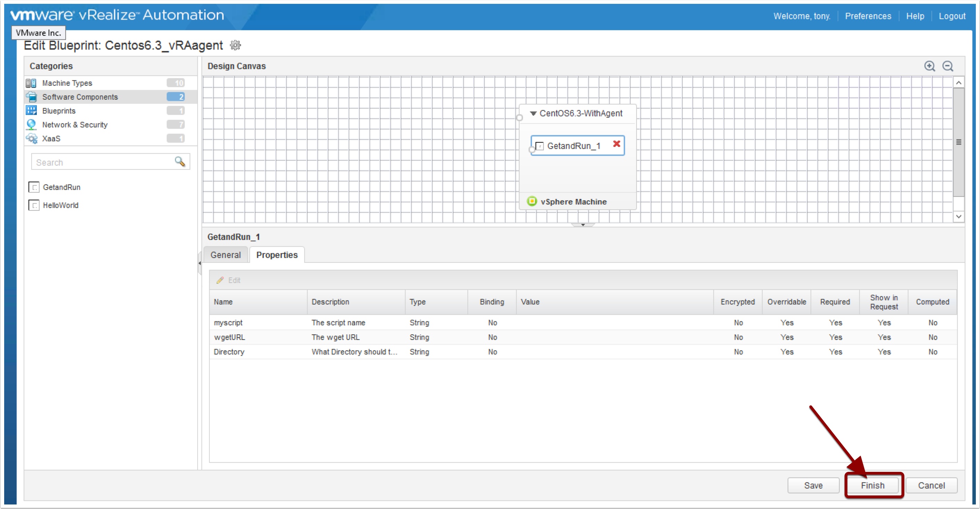Click the Finish button
The width and height of the screenshot is (980, 509).
872,485
